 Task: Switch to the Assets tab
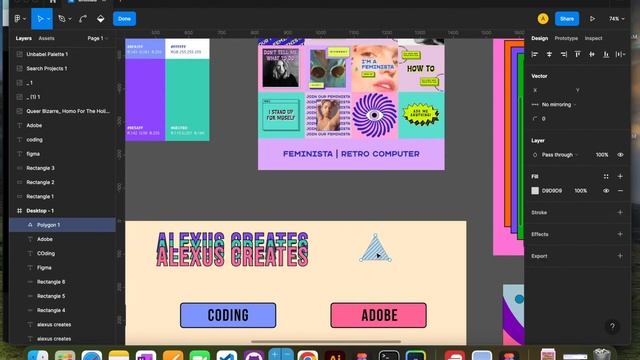[x=46, y=38]
